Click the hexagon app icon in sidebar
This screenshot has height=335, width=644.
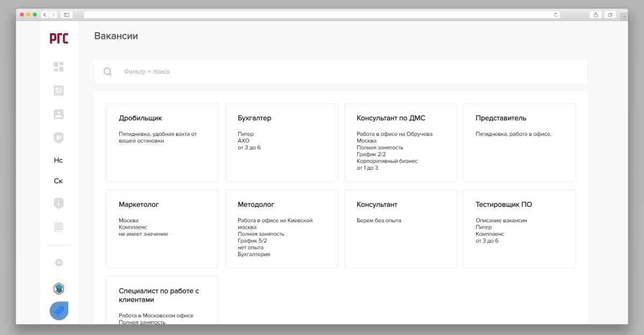(x=59, y=289)
